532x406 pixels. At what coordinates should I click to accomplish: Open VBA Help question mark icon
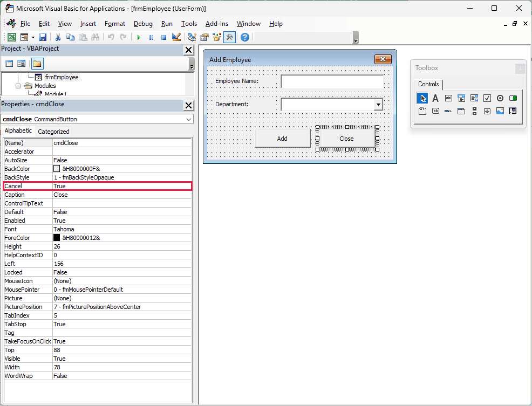click(x=245, y=37)
